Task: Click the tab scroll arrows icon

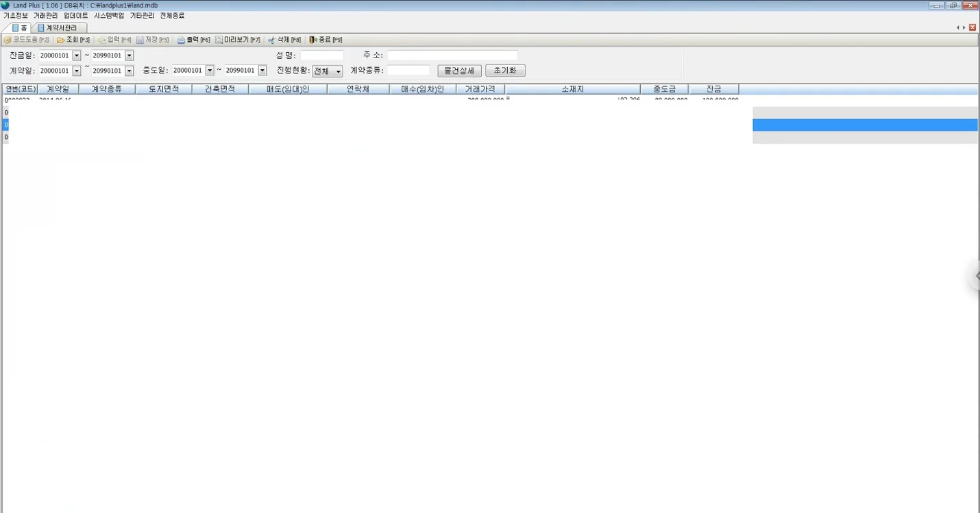Action: tap(961, 27)
